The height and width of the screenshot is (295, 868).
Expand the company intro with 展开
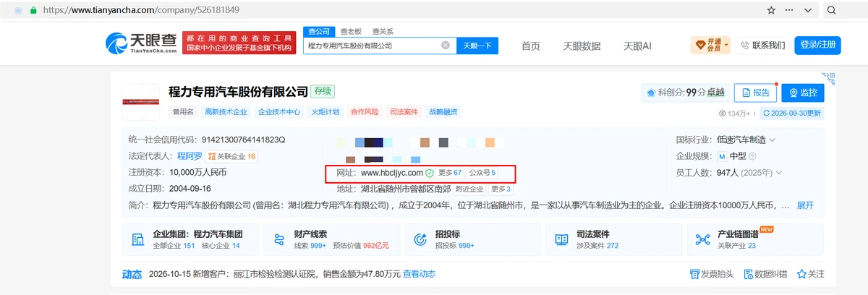point(805,205)
